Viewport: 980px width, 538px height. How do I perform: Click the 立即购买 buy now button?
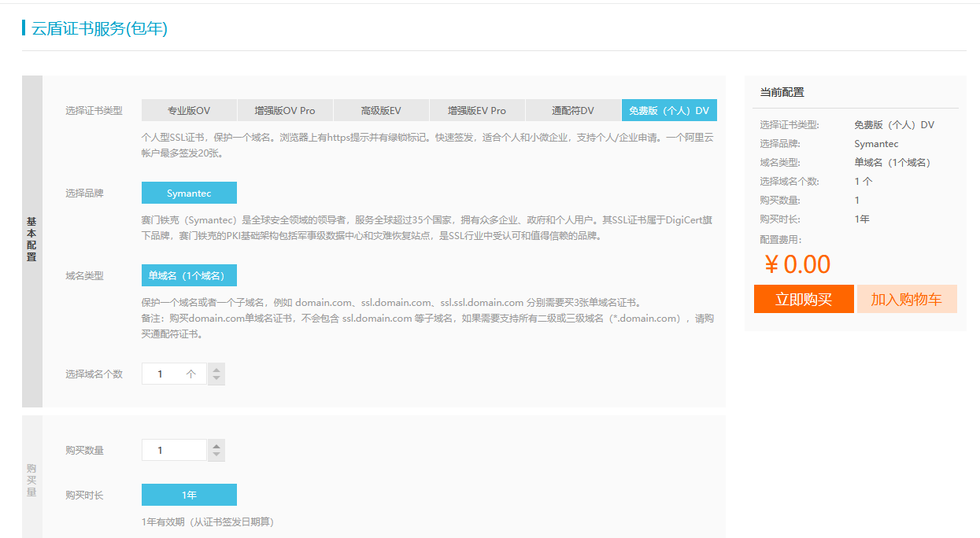click(804, 299)
